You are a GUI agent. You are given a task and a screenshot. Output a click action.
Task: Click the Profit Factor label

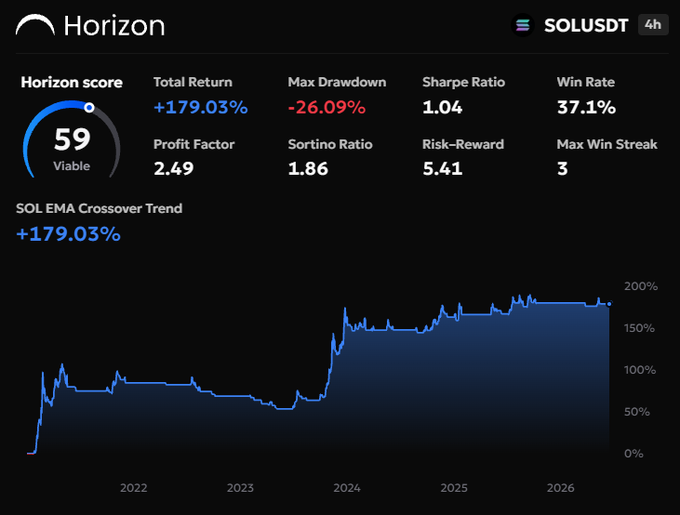click(194, 144)
